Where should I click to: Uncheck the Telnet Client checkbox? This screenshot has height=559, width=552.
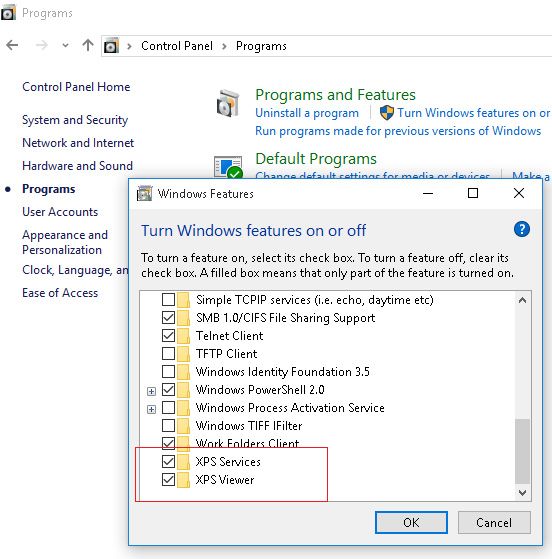click(168, 335)
